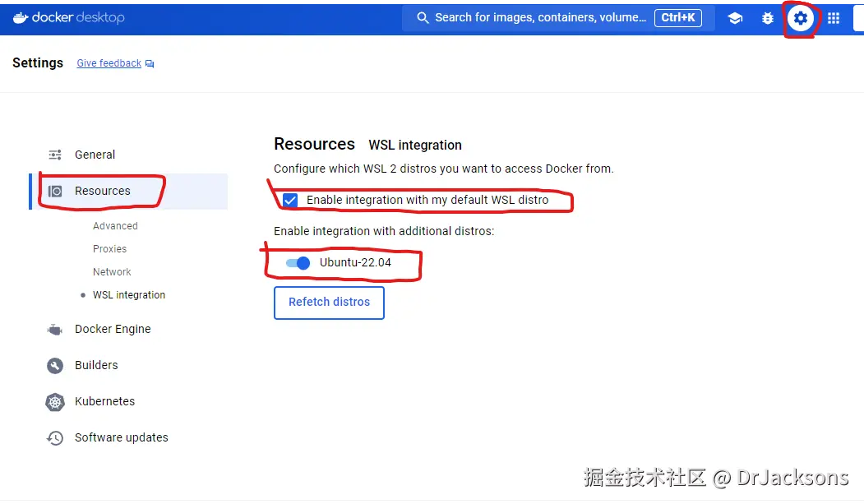Click the Refetch distros button
Image resolution: width=864 pixels, height=504 pixels.
tap(329, 303)
